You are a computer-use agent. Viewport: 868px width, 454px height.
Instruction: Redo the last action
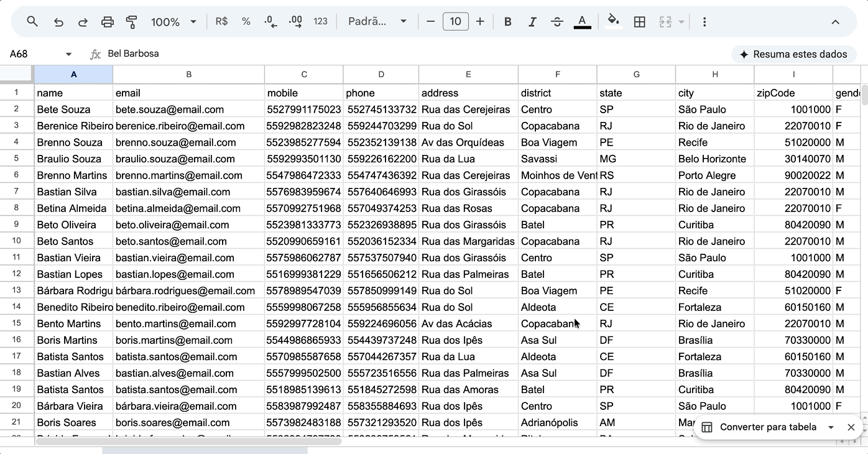83,22
